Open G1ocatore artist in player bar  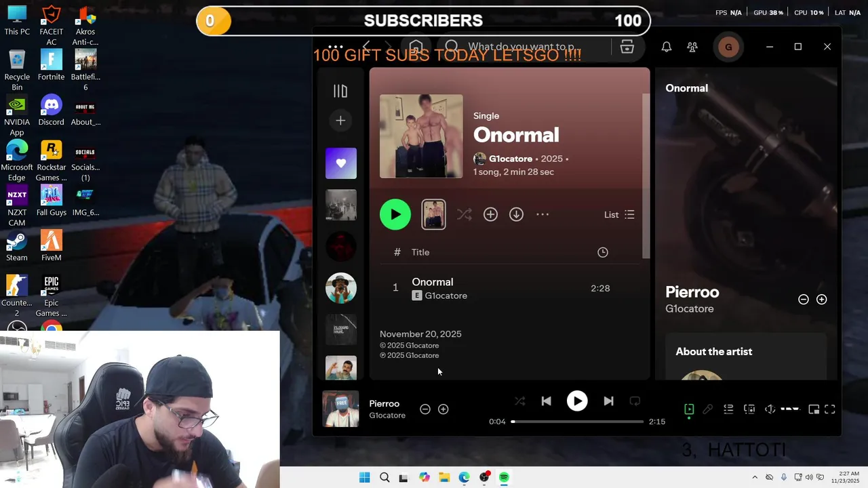387,415
